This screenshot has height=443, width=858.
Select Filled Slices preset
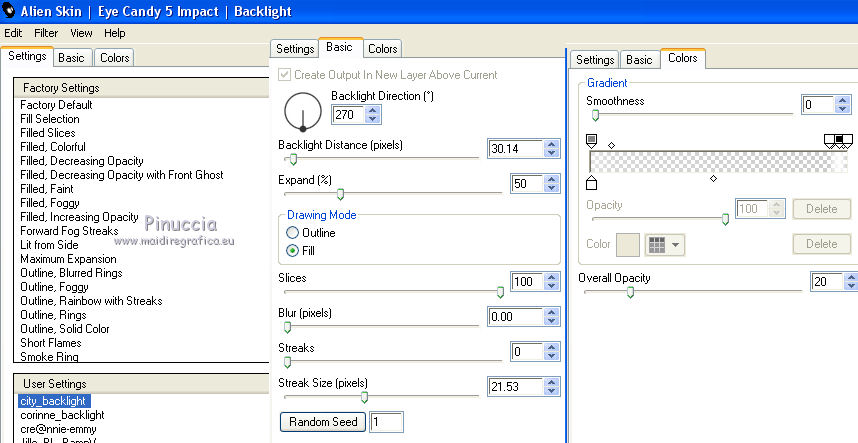(48, 133)
